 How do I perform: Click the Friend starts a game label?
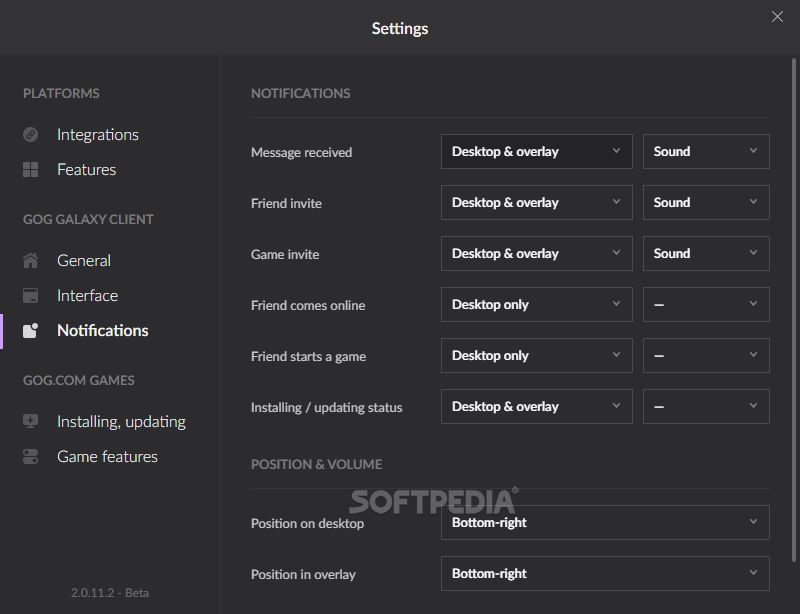point(309,356)
